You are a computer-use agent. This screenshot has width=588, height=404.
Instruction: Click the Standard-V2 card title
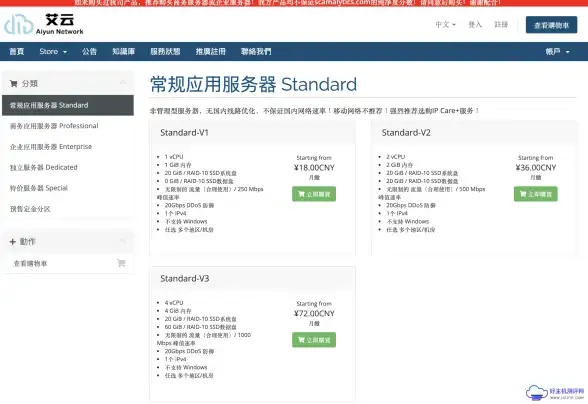(x=406, y=133)
